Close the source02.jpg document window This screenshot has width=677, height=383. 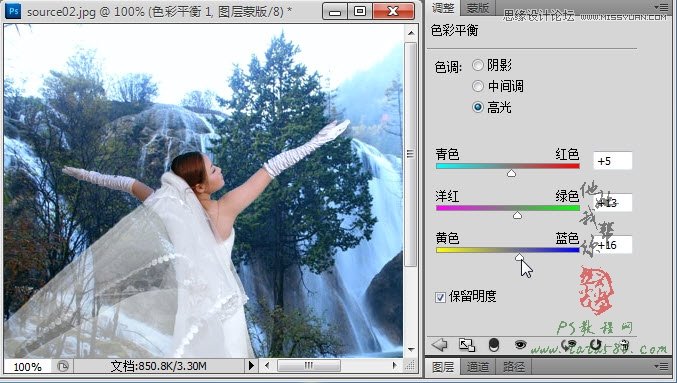pyautogui.click(x=393, y=11)
